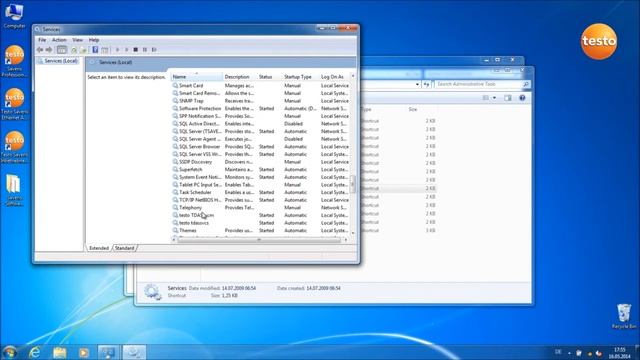The image size is (640, 360).
Task: Select the SQL Server Agent service
Action: (x=260, y=139)
